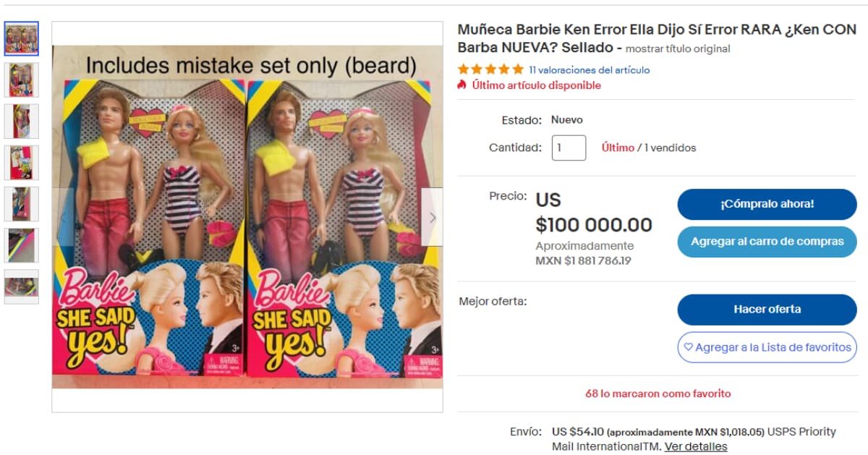
Task: Click the Cantidad quantity input field
Action: click(x=569, y=148)
